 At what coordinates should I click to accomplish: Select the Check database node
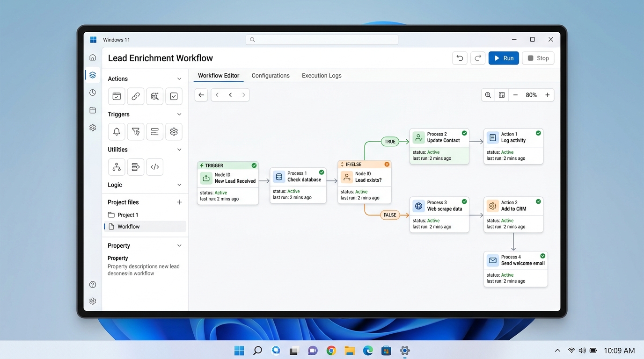(x=298, y=185)
